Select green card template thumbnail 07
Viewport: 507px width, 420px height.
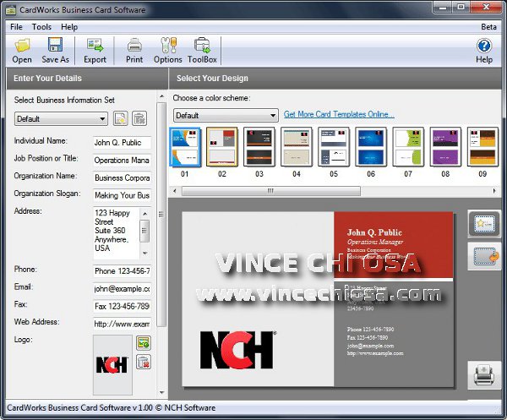click(408, 147)
